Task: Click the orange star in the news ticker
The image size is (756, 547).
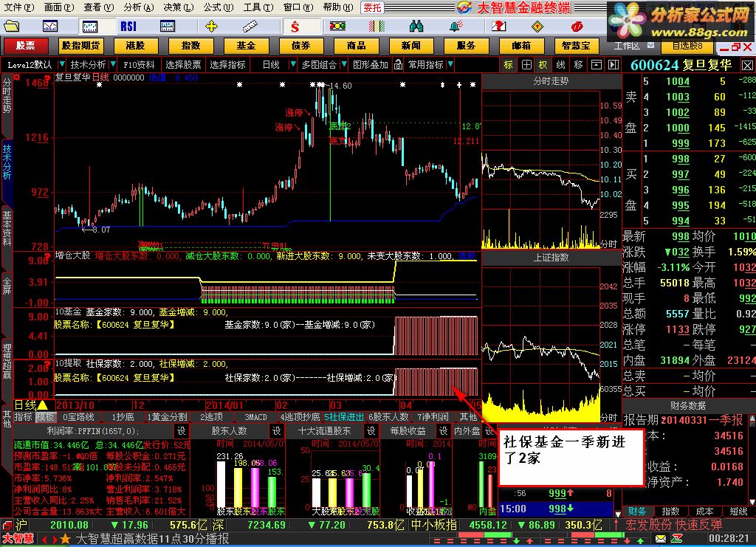Action: tap(65, 539)
